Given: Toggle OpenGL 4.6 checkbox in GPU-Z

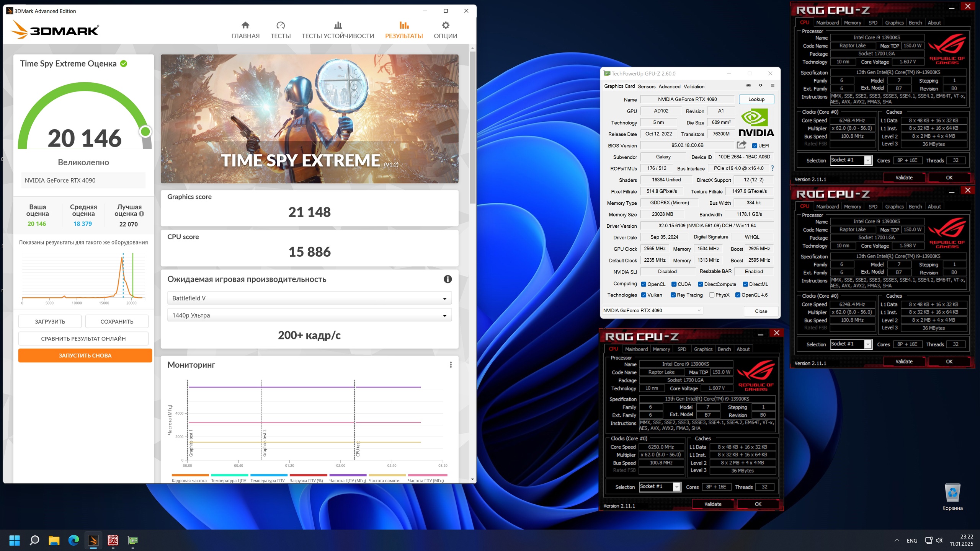Looking at the screenshot, I should [x=738, y=295].
